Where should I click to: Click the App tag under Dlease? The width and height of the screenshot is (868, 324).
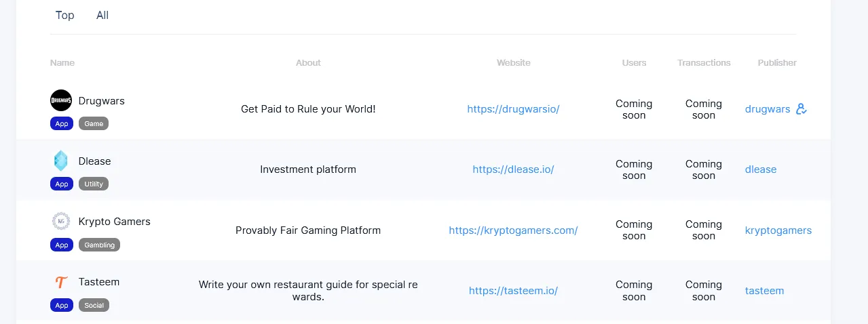[62, 184]
